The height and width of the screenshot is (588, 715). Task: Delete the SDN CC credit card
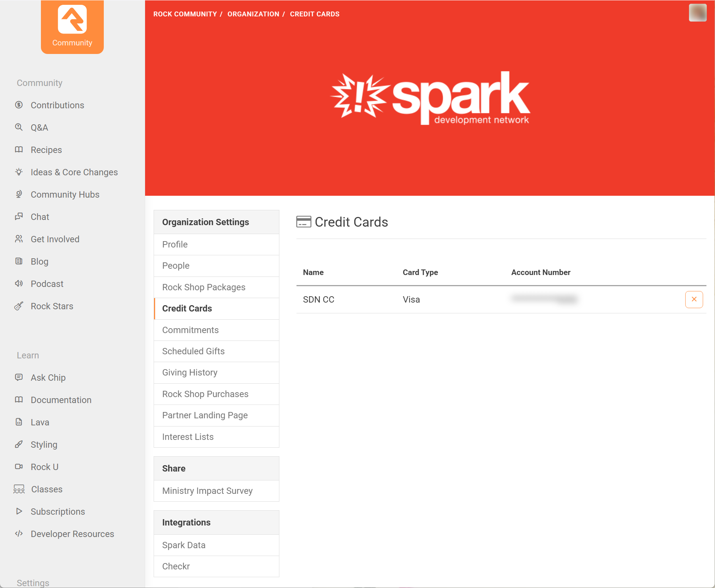694,299
